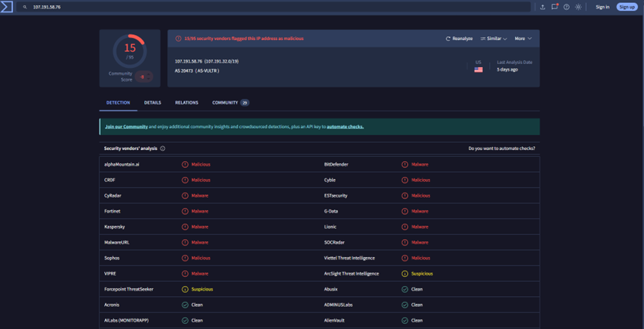Click the AS 20473 (AS-VULTR) text
The width and height of the screenshot is (644, 329).
[x=197, y=71]
